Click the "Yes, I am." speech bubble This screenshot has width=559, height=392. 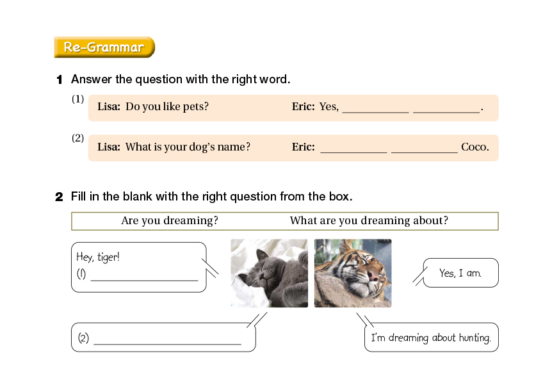460,274
